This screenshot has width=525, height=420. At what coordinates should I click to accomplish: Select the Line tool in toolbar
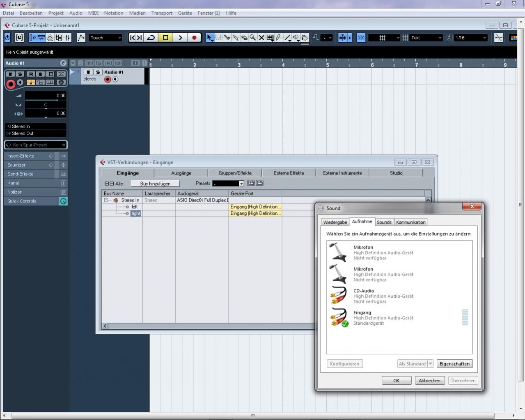click(288, 38)
